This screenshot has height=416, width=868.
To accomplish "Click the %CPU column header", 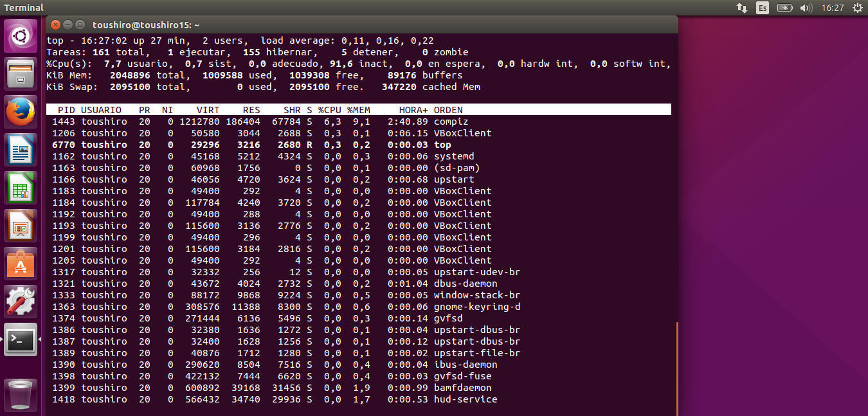I will click(330, 110).
